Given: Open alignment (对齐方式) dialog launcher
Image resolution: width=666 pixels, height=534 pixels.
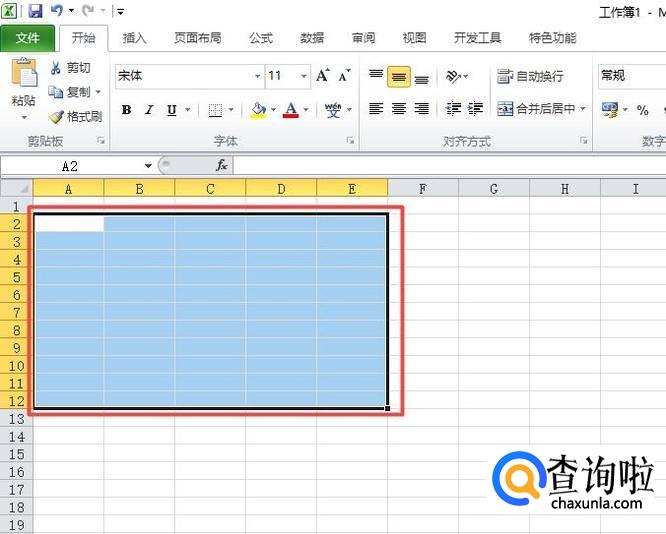Looking at the screenshot, I should coord(584,141).
